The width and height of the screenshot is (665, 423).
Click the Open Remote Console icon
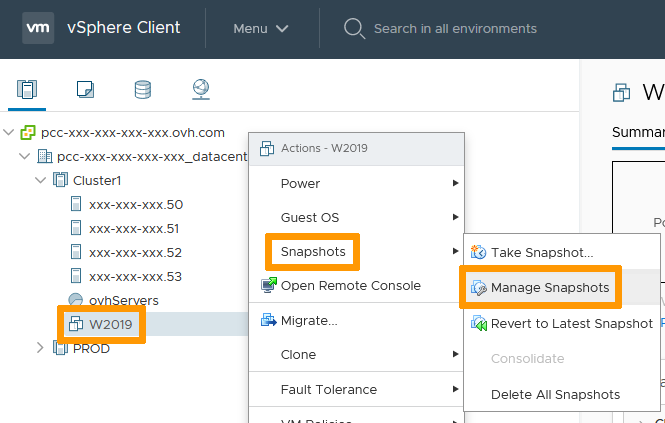(268, 286)
